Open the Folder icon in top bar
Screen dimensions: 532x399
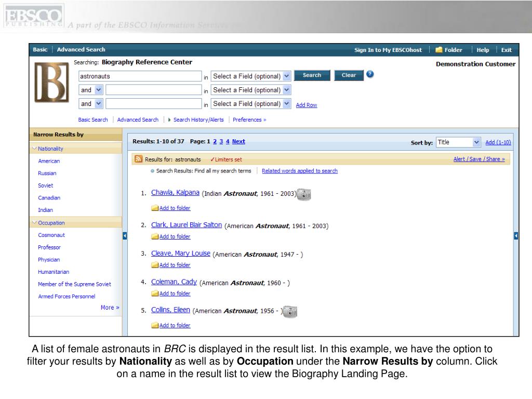click(x=439, y=50)
